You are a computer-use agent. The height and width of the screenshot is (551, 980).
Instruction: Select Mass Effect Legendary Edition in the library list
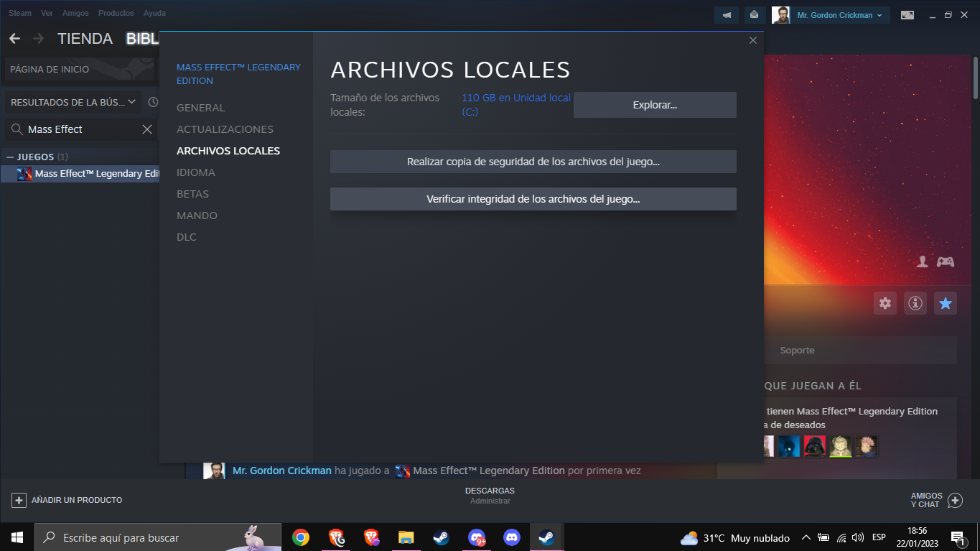pos(80,174)
